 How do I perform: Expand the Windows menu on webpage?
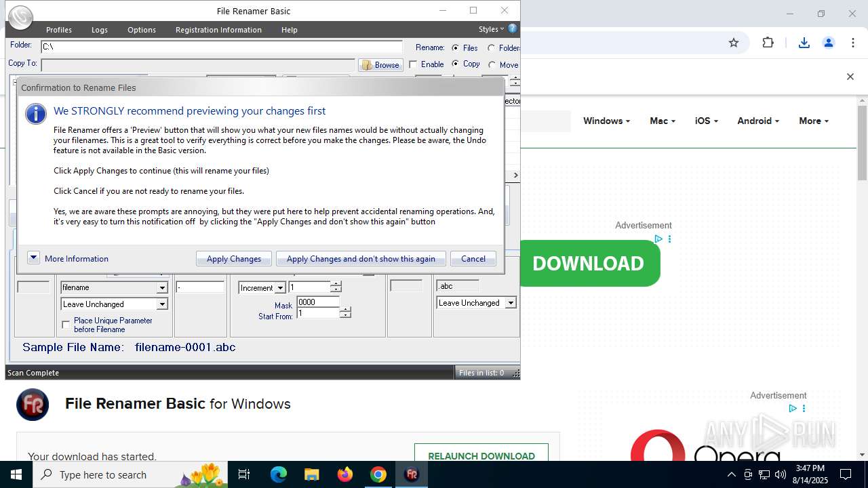pyautogui.click(x=606, y=121)
